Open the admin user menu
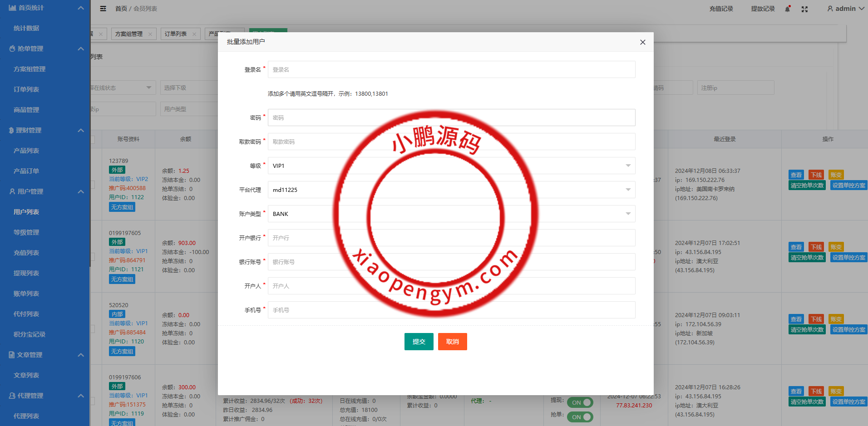Viewport: 868px width, 426px height. (x=845, y=9)
